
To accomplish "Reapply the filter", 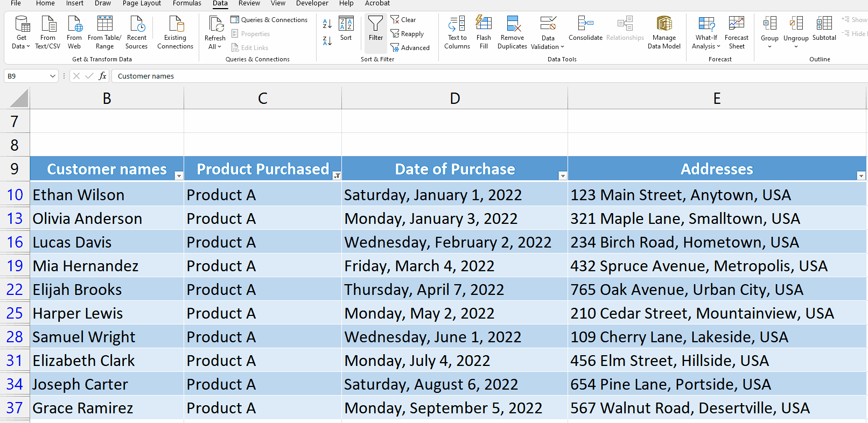I will (x=407, y=34).
